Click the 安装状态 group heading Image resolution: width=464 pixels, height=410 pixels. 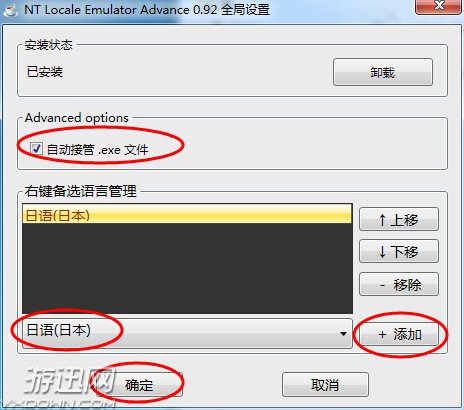[x=49, y=45]
